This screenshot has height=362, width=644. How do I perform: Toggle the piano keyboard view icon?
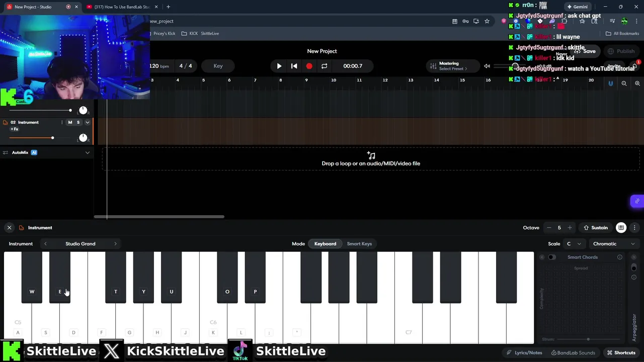[621, 228]
